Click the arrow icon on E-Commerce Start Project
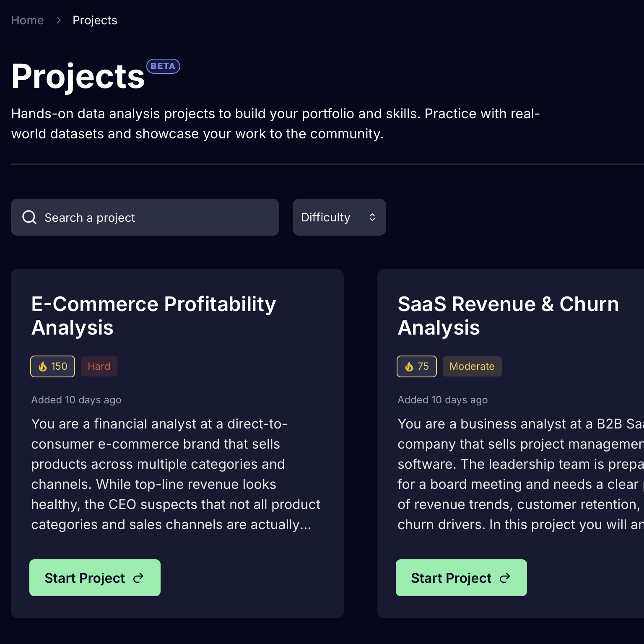644x644 pixels. (138, 578)
